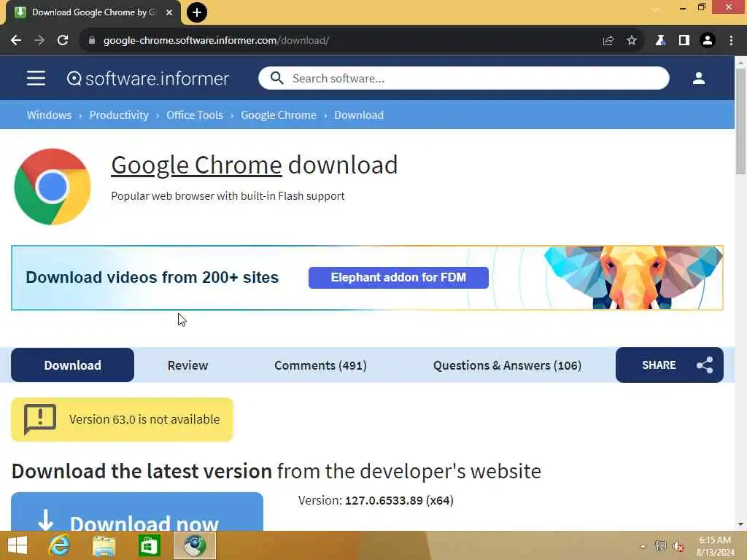Click the scrollbar up arrow

(740, 63)
